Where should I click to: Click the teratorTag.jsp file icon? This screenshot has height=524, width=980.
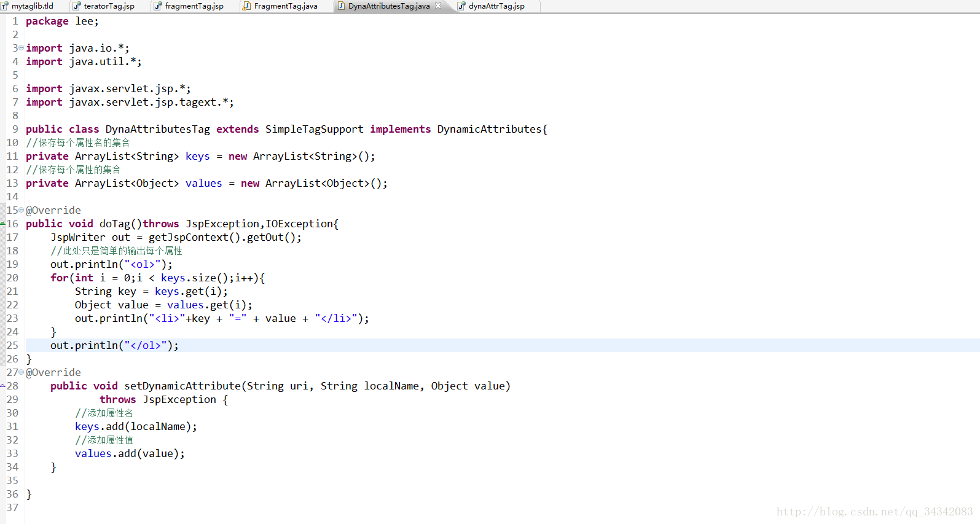(x=76, y=6)
